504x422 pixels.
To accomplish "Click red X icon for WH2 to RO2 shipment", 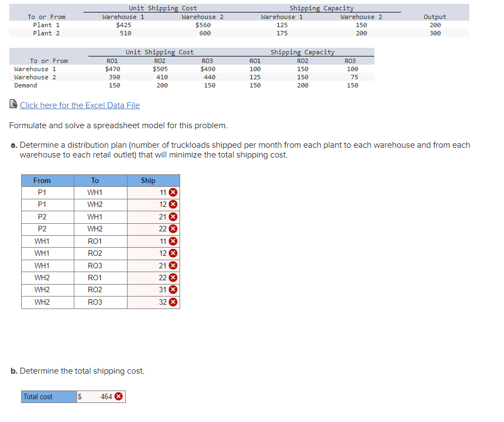I will point(173,289).
